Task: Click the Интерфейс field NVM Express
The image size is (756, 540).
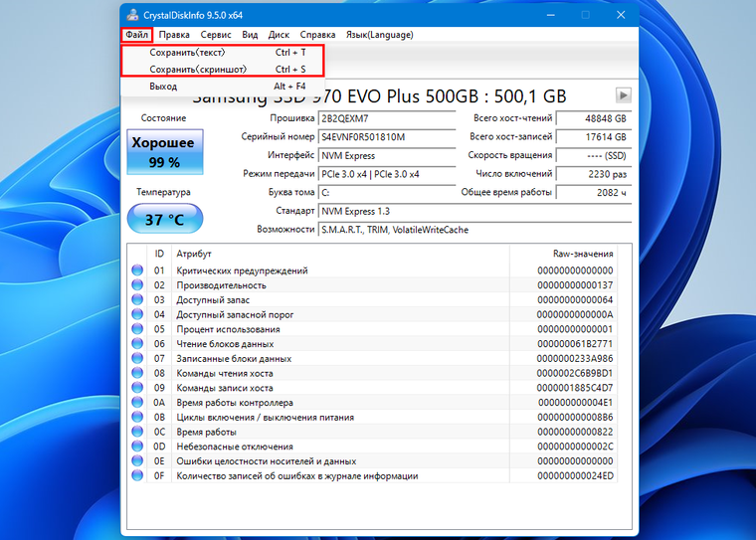Action: (387, 155)
